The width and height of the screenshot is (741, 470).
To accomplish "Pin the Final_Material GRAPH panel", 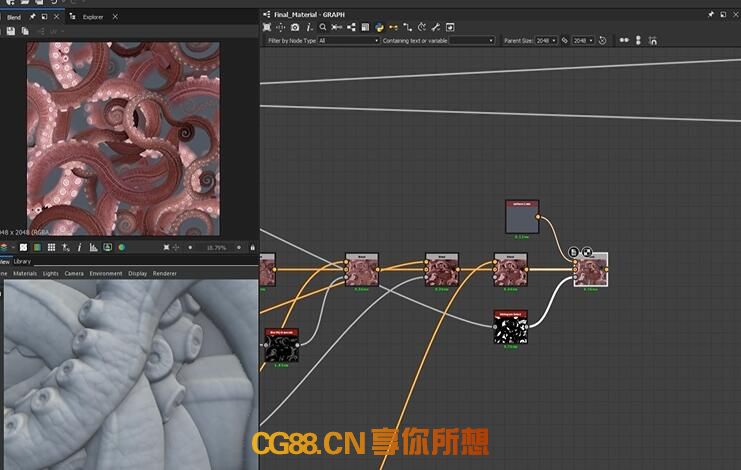I will (710, 15).
